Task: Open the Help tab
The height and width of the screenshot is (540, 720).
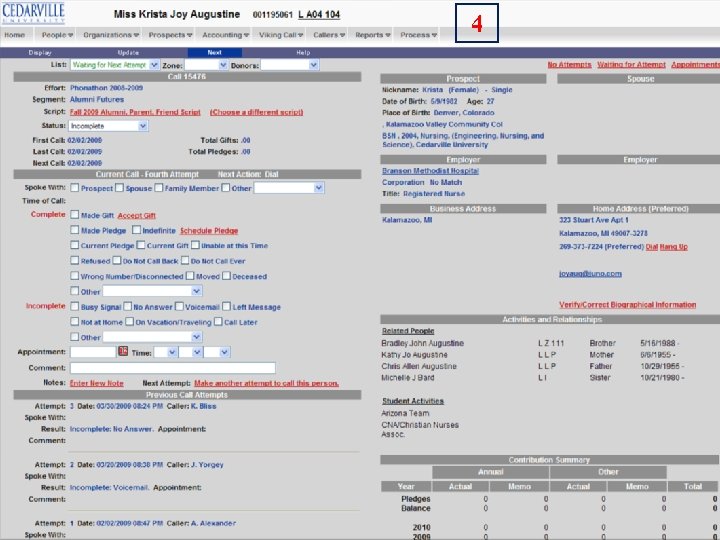Action: [x=303, y=53]
